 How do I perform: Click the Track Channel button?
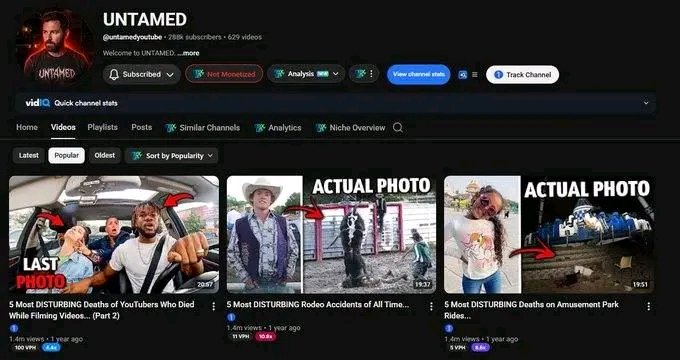pos(522,75)
